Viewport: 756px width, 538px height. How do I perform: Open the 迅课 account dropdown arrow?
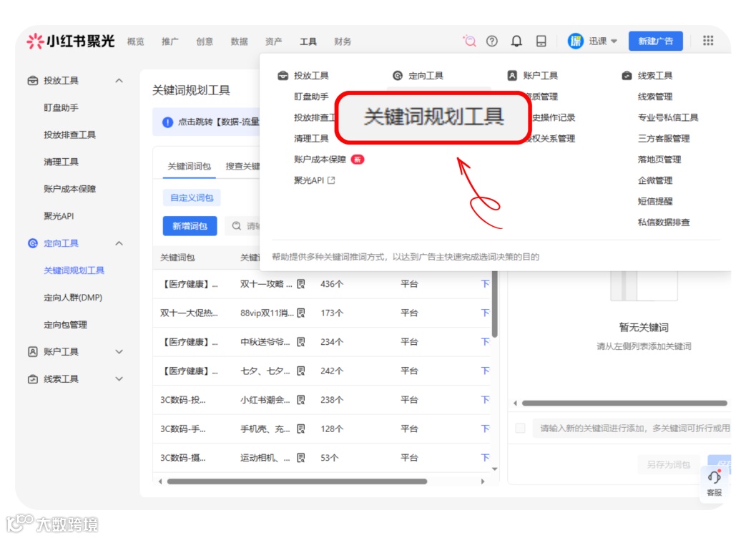pyautogui.click(x=614, y=41)
